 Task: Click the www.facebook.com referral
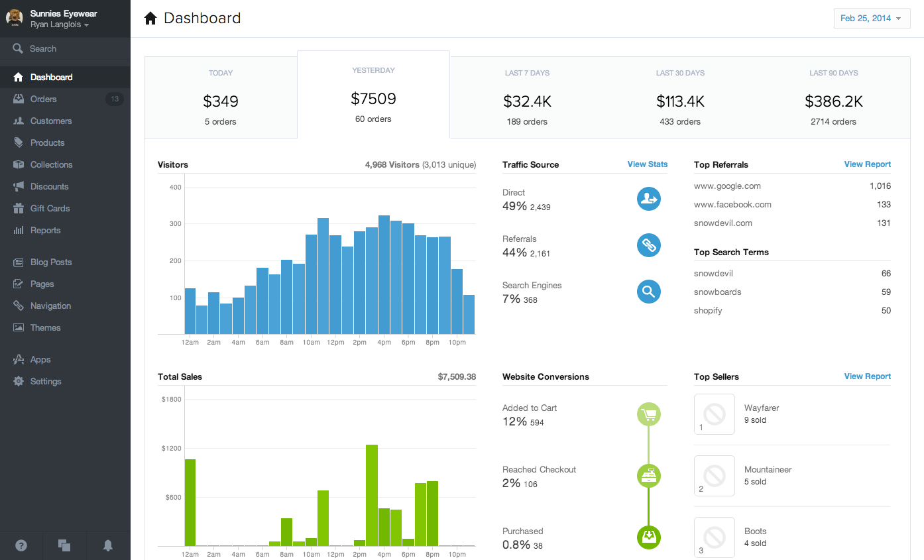pyautogui.click(x=732, y=205)
